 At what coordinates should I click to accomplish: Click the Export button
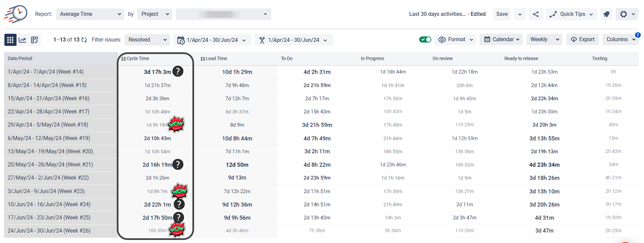582,39
